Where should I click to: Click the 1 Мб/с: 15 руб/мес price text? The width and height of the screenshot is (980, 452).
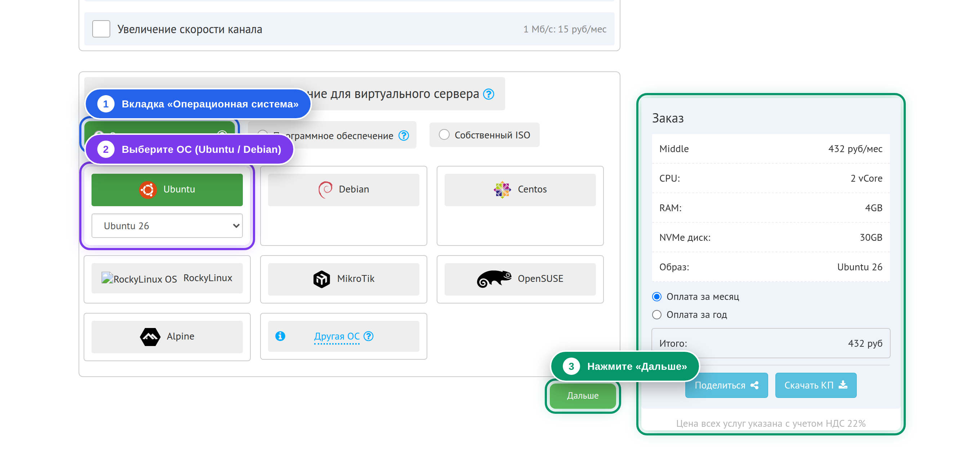565,29
